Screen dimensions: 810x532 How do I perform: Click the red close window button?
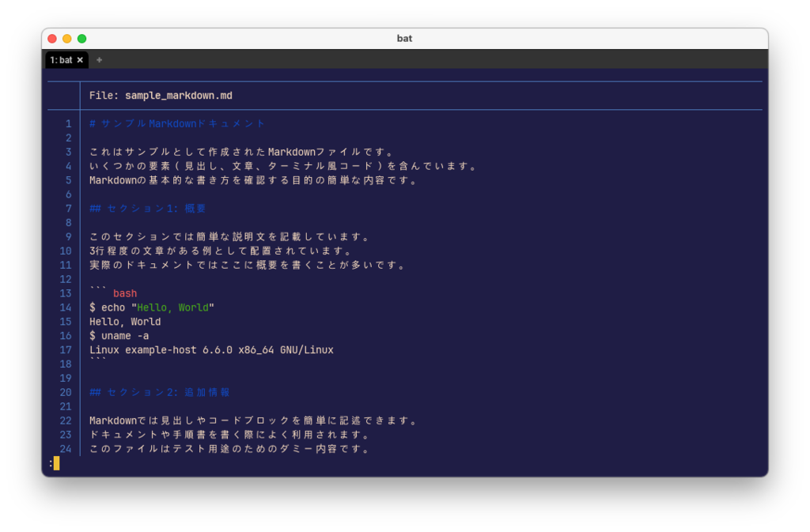click(x=52, y=39)
